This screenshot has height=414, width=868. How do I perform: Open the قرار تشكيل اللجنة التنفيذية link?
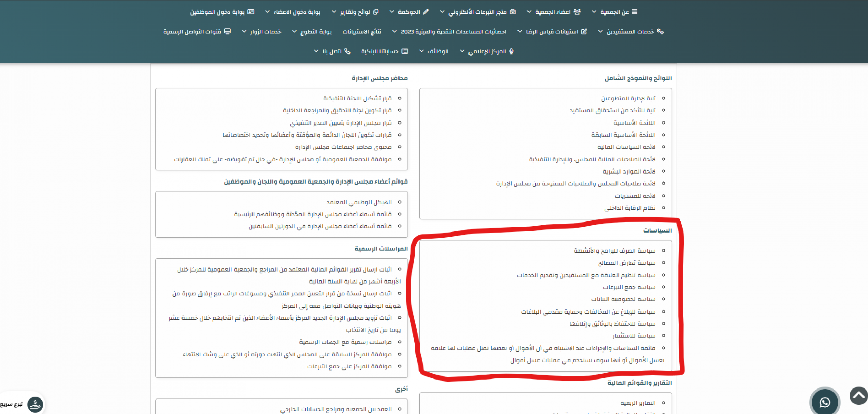(357, 98)
